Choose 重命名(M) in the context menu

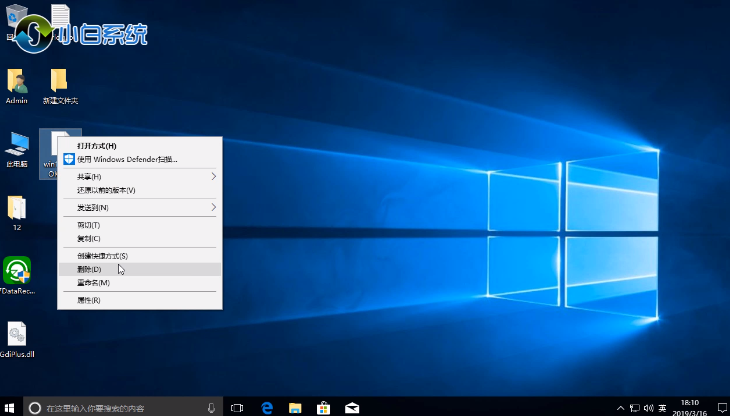tap(93, 283)
